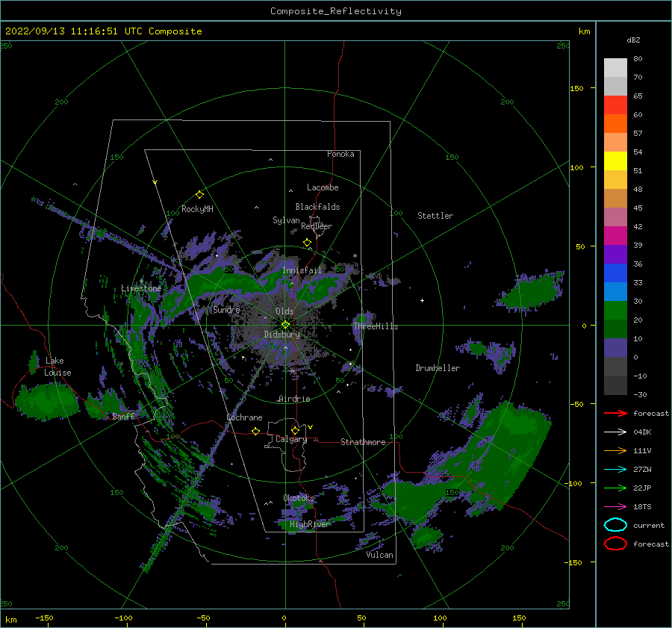Image resolution: width=672 pixels, height=628 pixels.
Task: Click the 150 tick on the right axis
Action: point(576,88)
